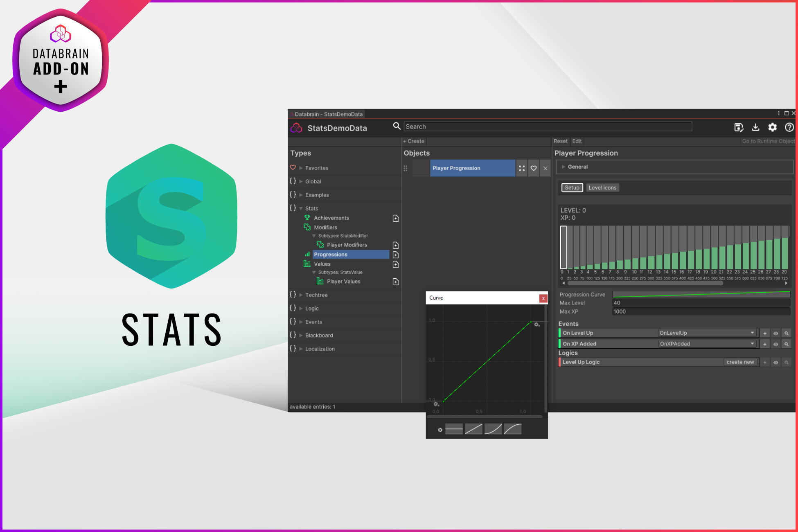Screen dimensions: 798x532
Task: Switch to the Level Icons tab
Action: [602, 187]
